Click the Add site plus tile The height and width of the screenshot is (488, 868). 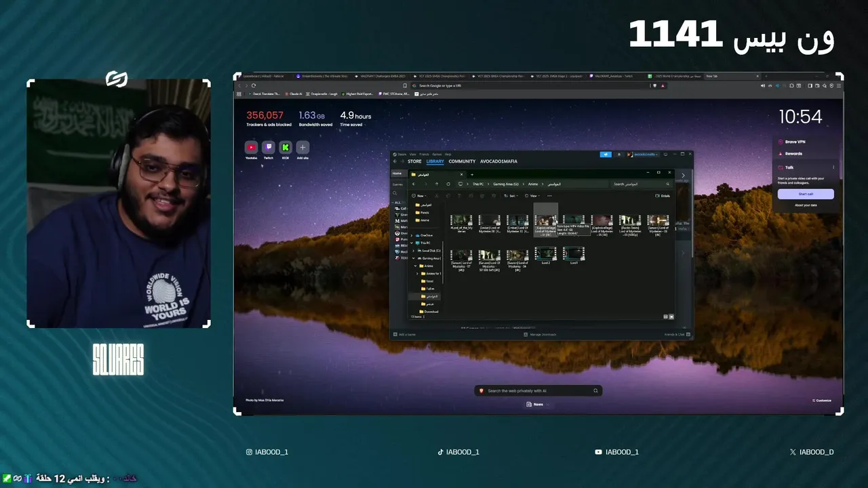302,147
